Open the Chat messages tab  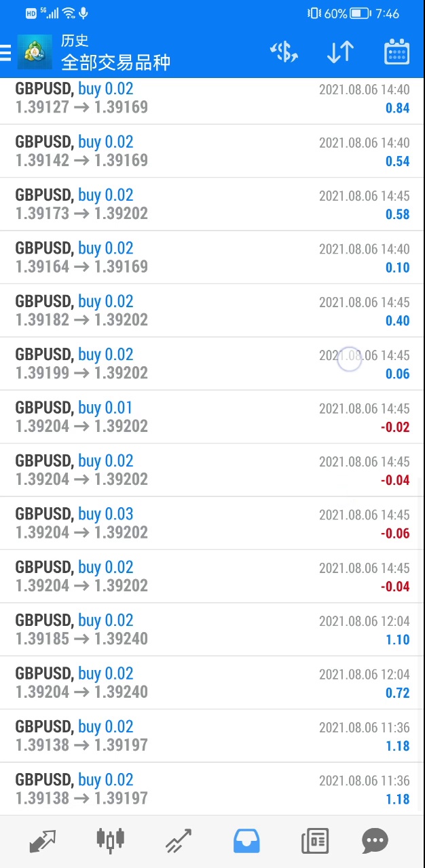tap(375, 842)
